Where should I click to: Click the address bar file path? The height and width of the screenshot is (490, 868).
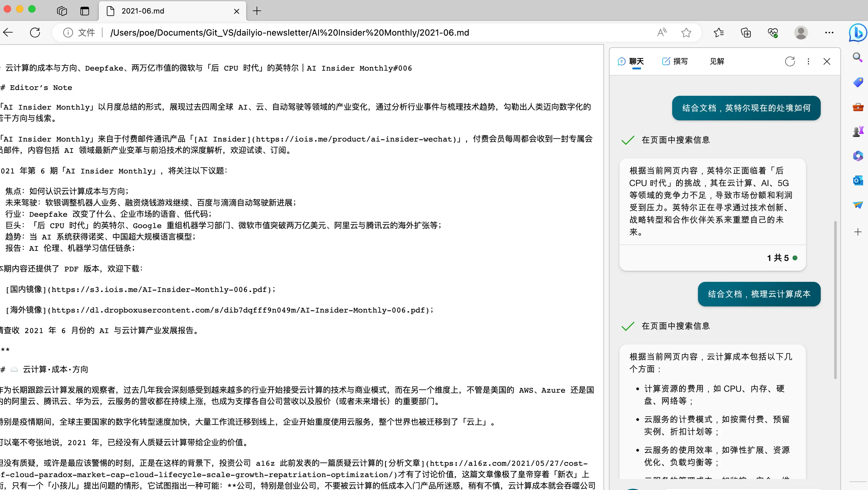[x=289, y=33]
